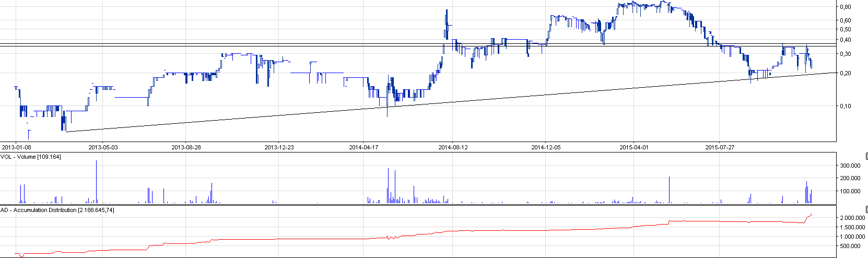This screenshot has height=258, width=868.
Task: Select the AD - Accumulation Distribution label
Action: point(57,210)
